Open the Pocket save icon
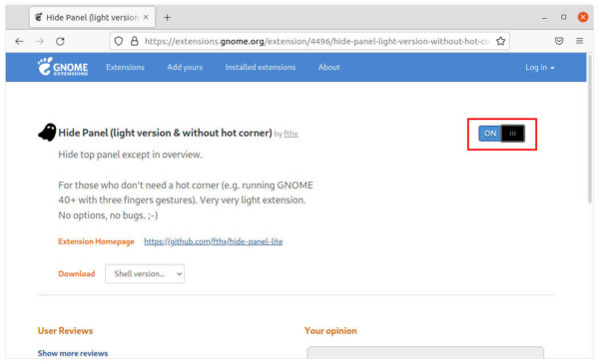 [559, 41]
